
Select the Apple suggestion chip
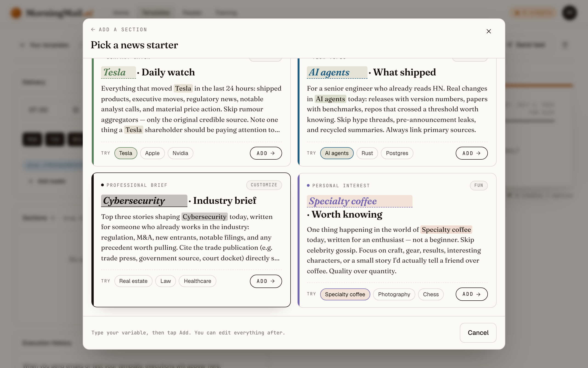pyautogui.click(x=152, y=153)
